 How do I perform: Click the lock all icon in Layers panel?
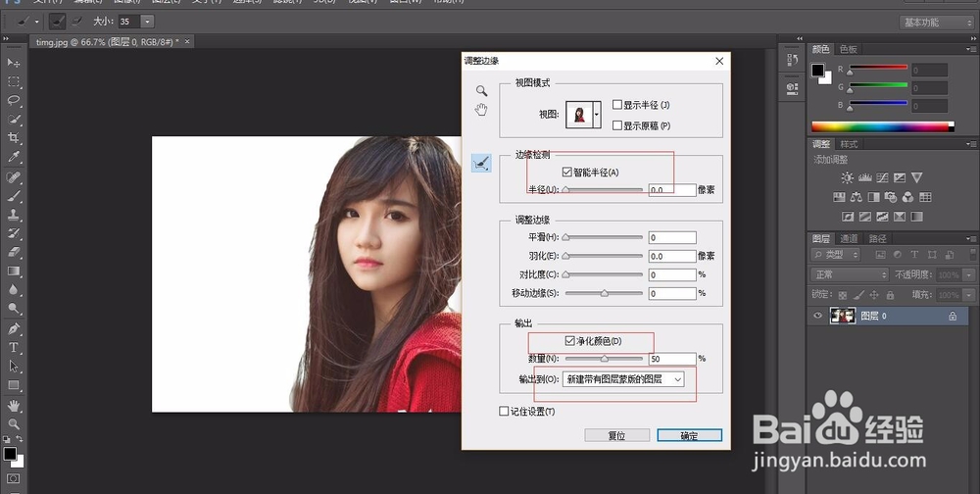coord(890,294)
